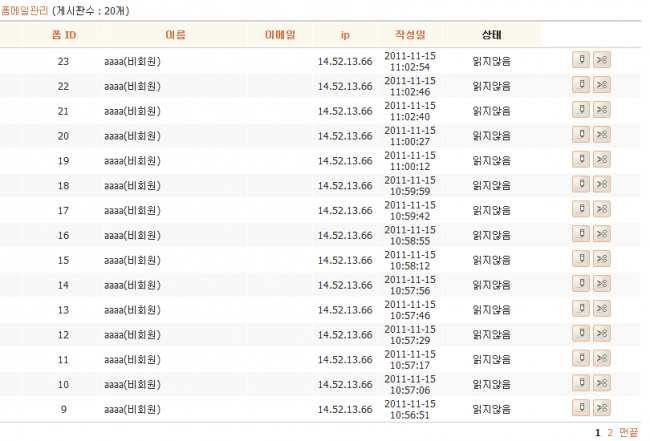Viewport: 650px width, 441px height.
Task: Click the form ID cell 11
Action: point(63,360)
